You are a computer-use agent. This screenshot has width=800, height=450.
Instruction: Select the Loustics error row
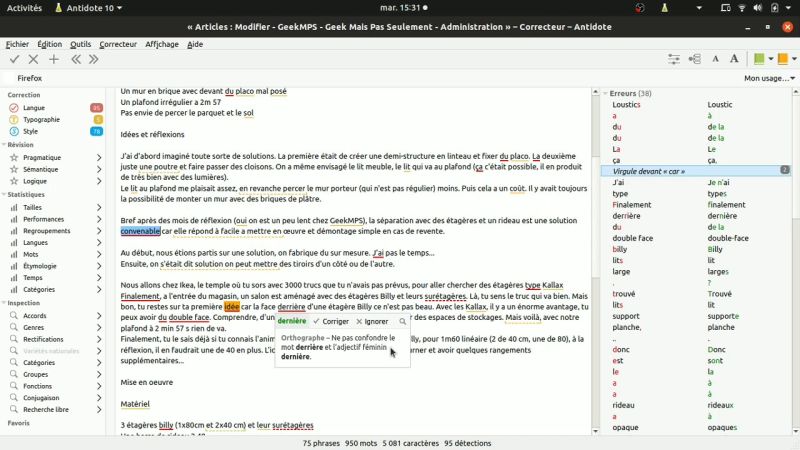696,105
